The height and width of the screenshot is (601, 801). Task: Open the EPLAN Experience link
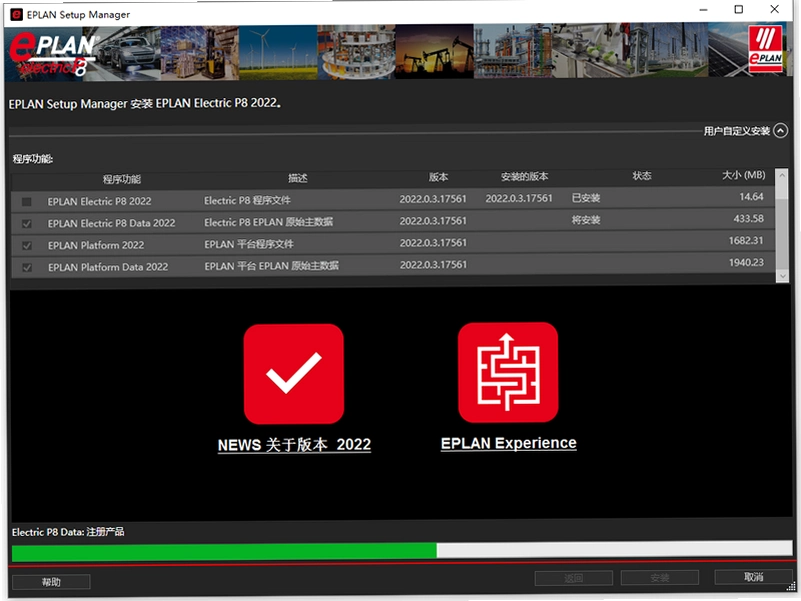coord(509,443)
